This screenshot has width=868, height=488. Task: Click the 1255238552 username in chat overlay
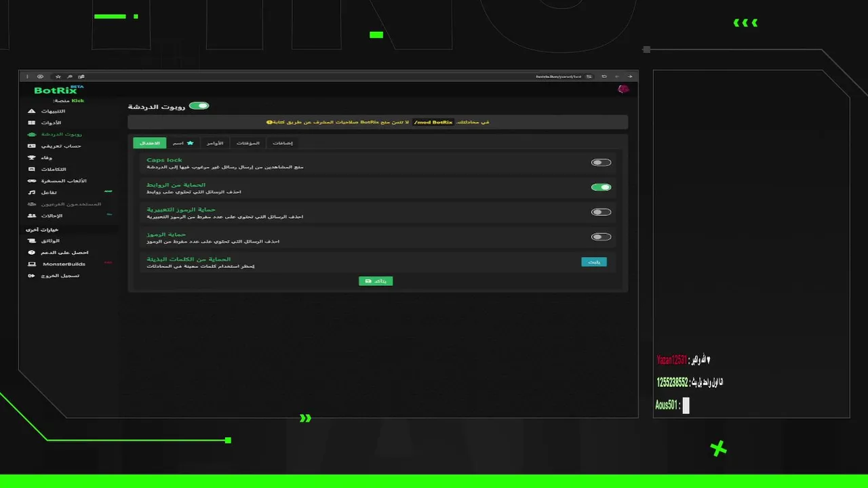pos(672,382)
